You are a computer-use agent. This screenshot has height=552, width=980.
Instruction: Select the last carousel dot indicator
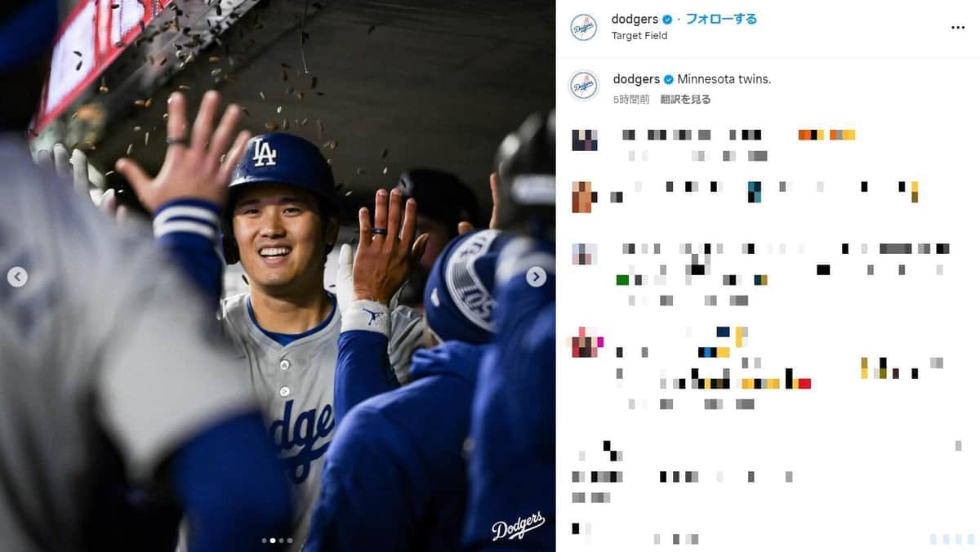(x=291, y=540)
